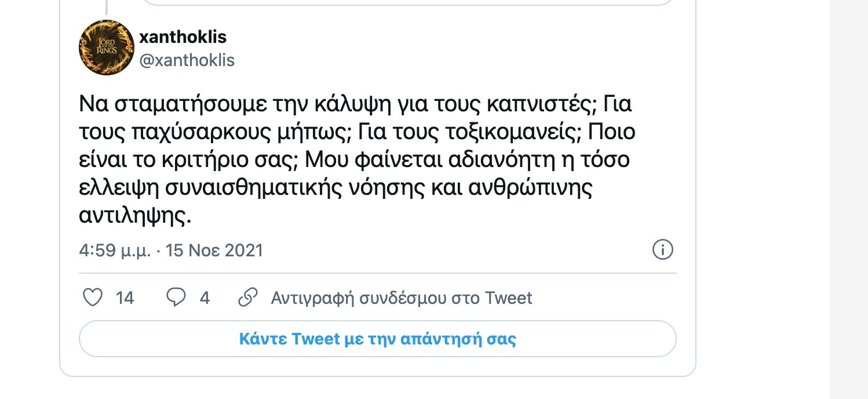Expand tweet details using the info circle

[x=662, y=249]
